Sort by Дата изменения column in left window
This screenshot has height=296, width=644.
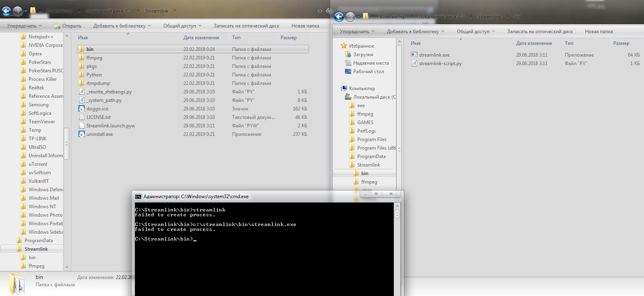(x=201, y=38)
